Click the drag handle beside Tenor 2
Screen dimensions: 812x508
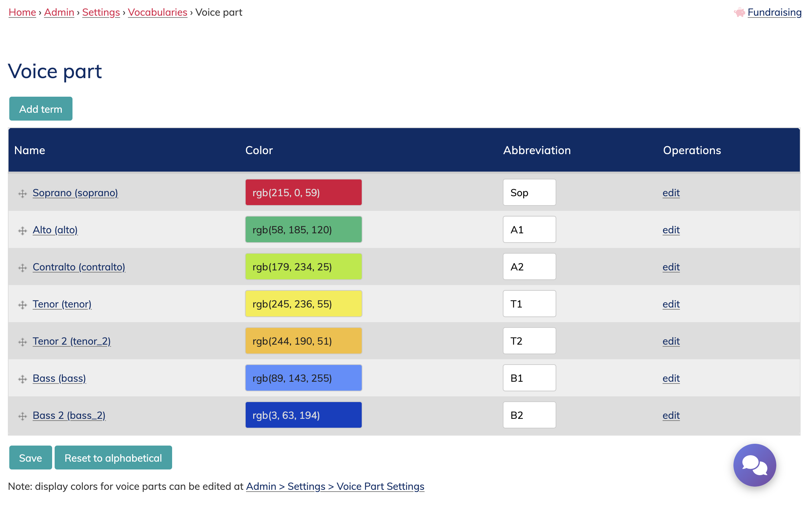point(22,342)
